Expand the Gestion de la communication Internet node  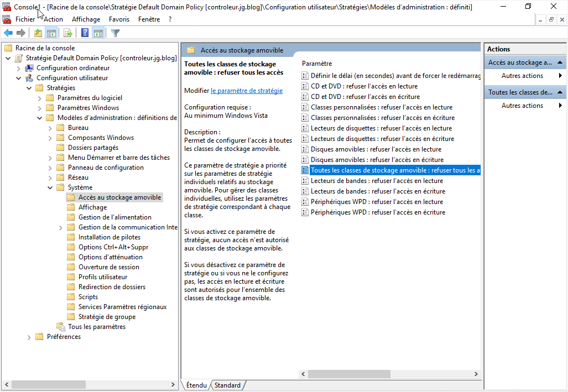click(x=61, y=228)
